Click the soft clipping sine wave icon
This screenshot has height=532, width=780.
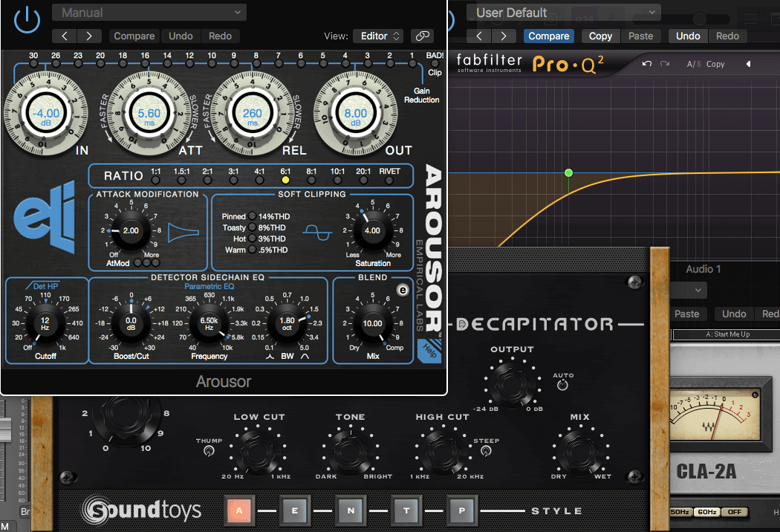click(x=318, y=232)
